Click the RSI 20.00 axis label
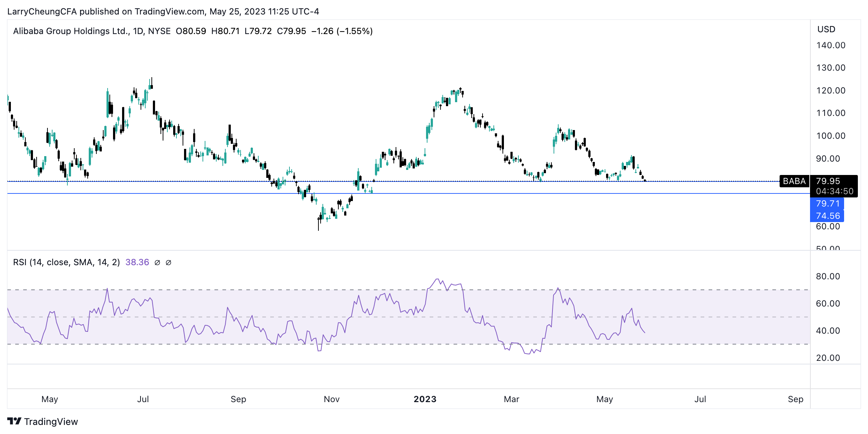Viewport: 868px width, 434px height. point(828,358)
